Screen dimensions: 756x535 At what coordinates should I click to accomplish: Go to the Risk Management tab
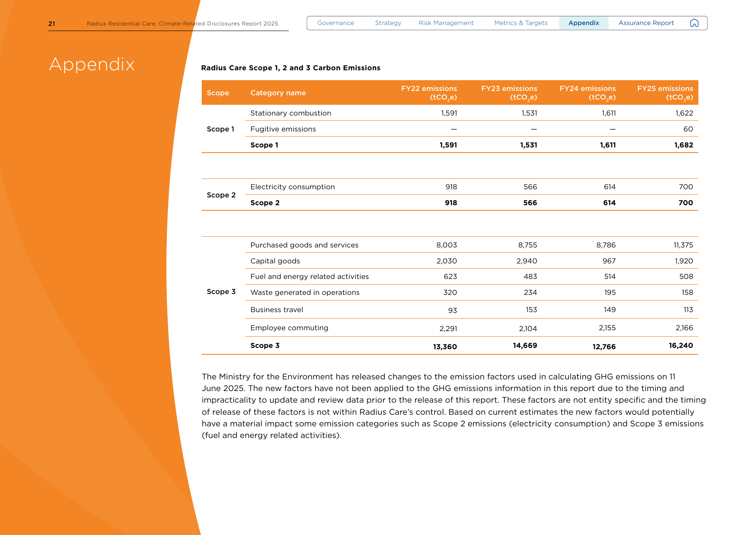tap(446, 23)
